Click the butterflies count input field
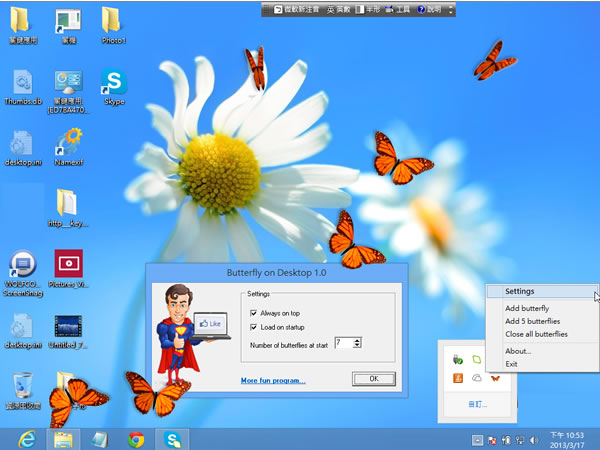 point(342,343)
